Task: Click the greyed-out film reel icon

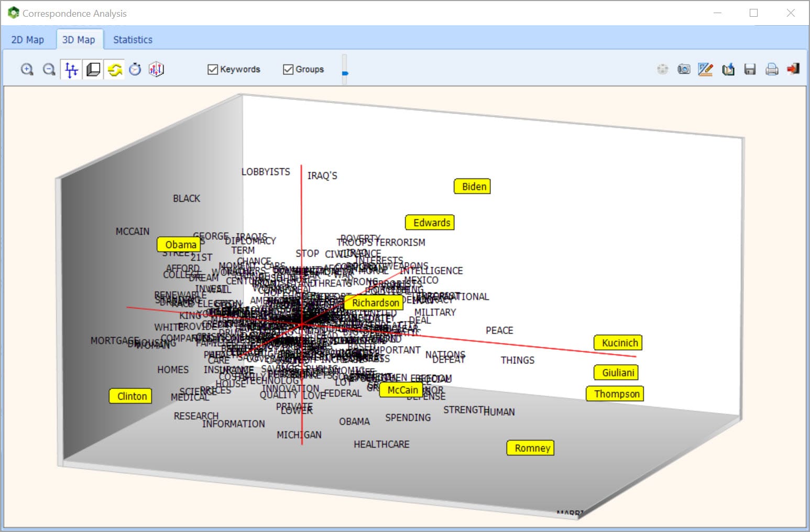Action: click(663, 69)
